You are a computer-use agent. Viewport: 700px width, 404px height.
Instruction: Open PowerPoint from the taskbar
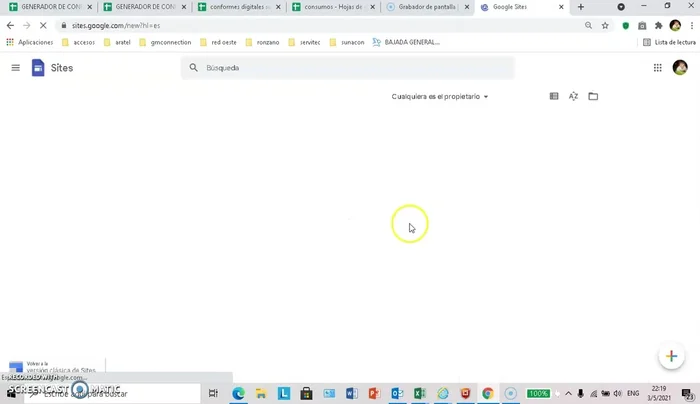[375, 393]
